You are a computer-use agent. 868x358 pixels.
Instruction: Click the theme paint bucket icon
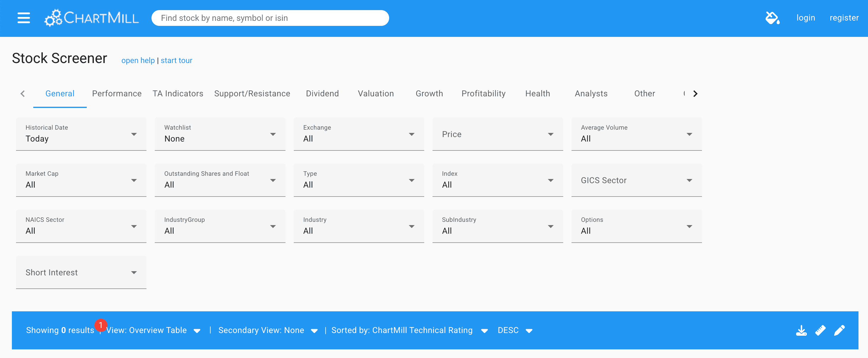pyautogui.click(x=772, y=18)
